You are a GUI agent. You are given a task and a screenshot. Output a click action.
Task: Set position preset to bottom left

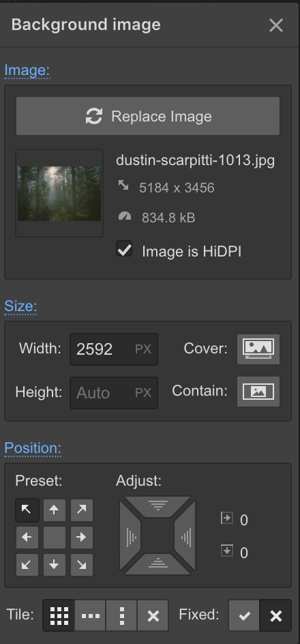(27, 565)
